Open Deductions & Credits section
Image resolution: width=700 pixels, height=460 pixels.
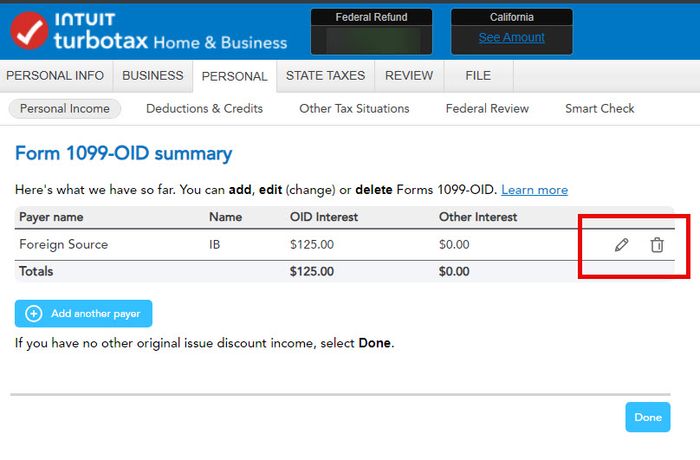[x=204, y=109]
